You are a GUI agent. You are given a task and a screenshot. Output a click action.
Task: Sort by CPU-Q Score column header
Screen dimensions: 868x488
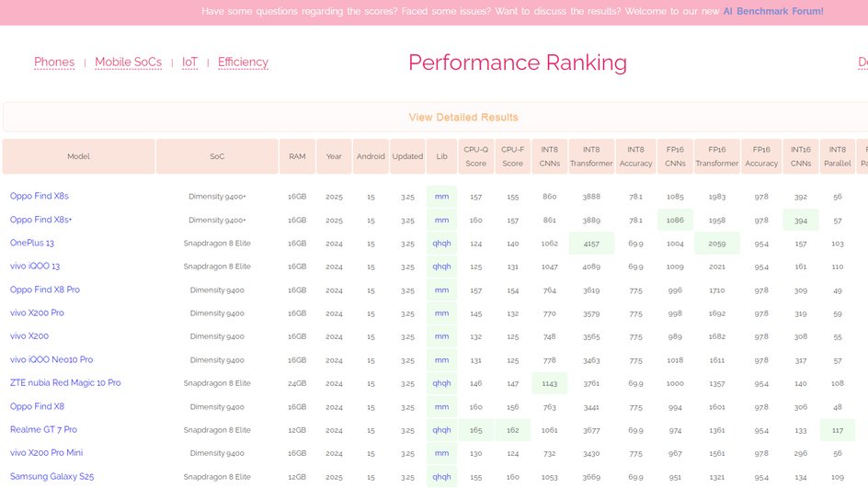(476, 156)
